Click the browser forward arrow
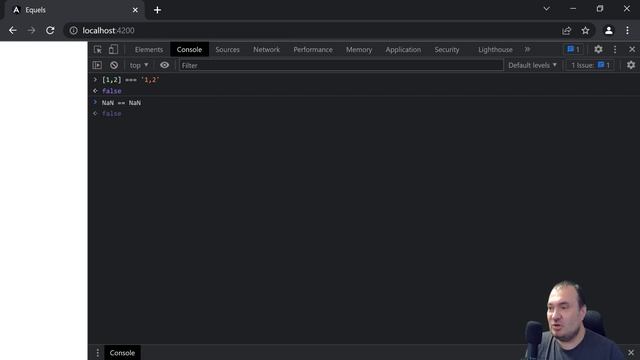640x360 pixels. (x=31, y=31)
